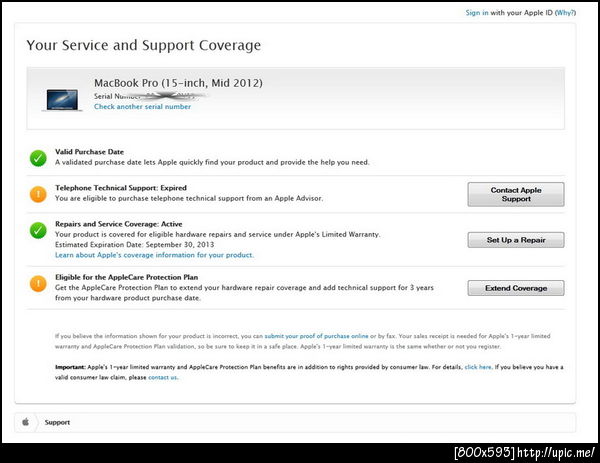Image resolution: width=600 pixels, height=463 pixels.
Task: Follow the click here consumer law link
Action: [x=478, y=367]
